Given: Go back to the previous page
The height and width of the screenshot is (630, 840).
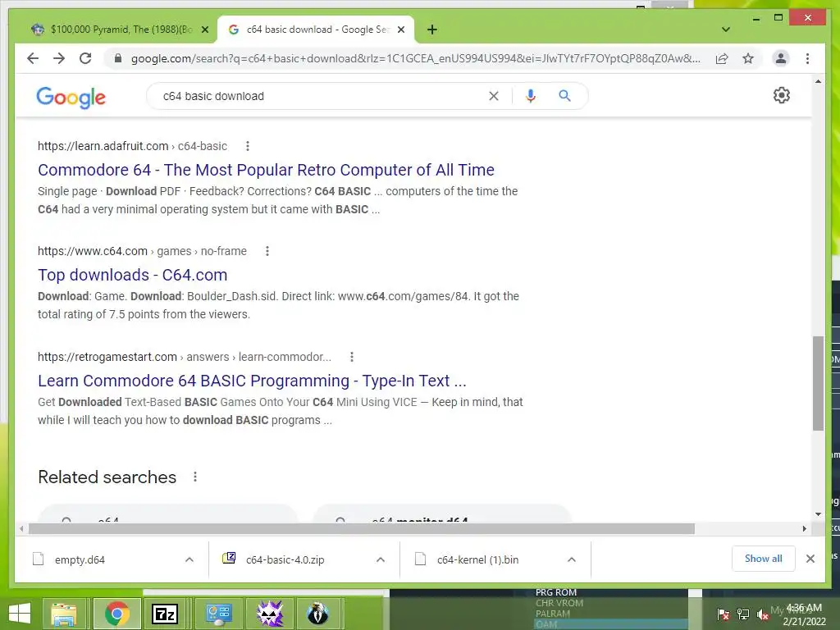Looking at the screenshot, I should coord(33,58).
